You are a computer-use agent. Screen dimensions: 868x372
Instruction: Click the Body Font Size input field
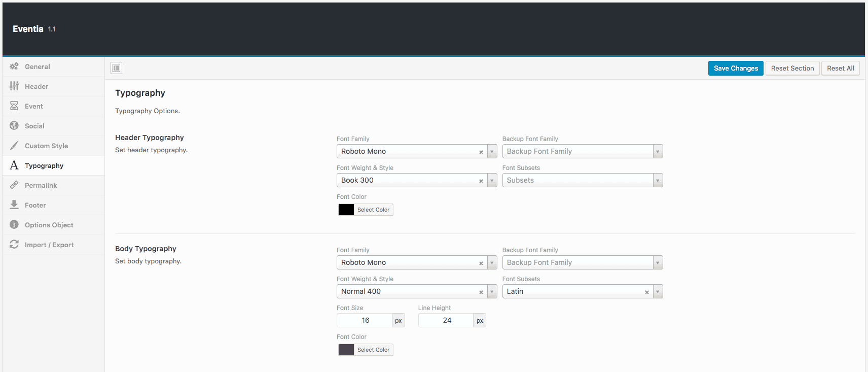click(365, 320)
